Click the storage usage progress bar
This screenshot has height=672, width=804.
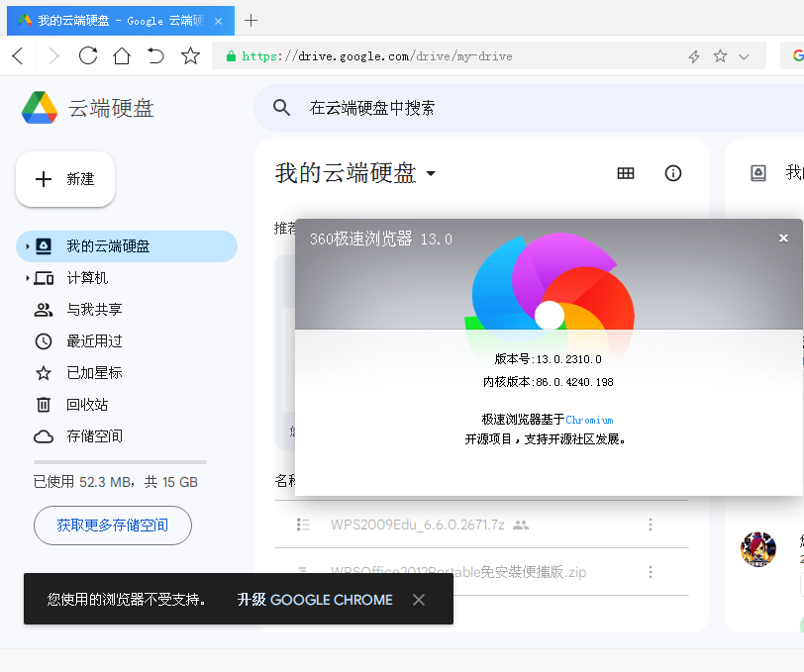pos(120,462)
